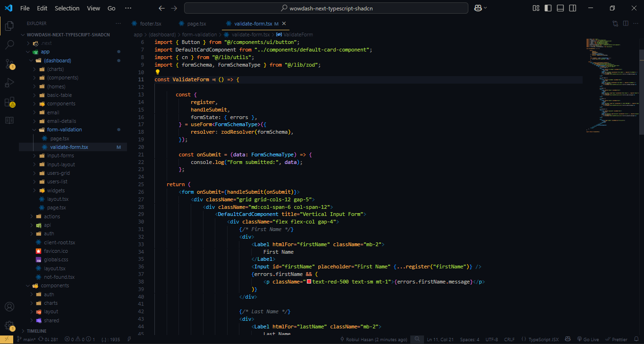Select the Source Control icon showing pending changes

(x=9, y=64)
